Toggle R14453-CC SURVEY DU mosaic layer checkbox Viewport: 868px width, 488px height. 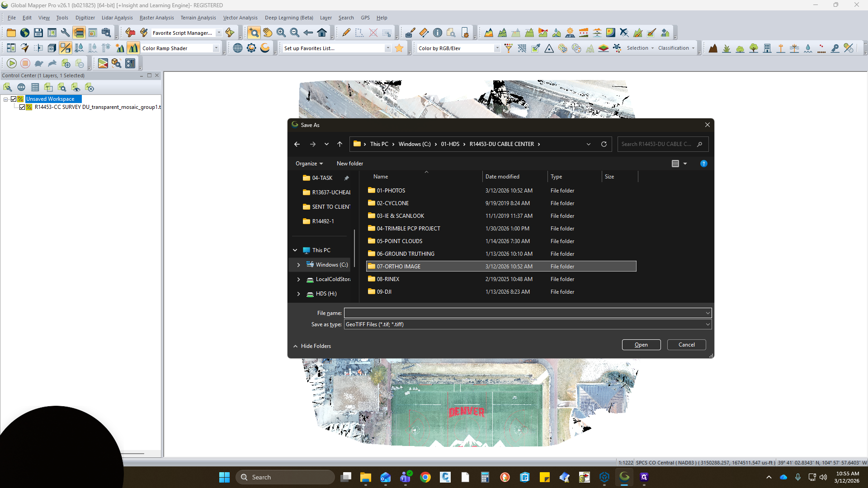22,107
